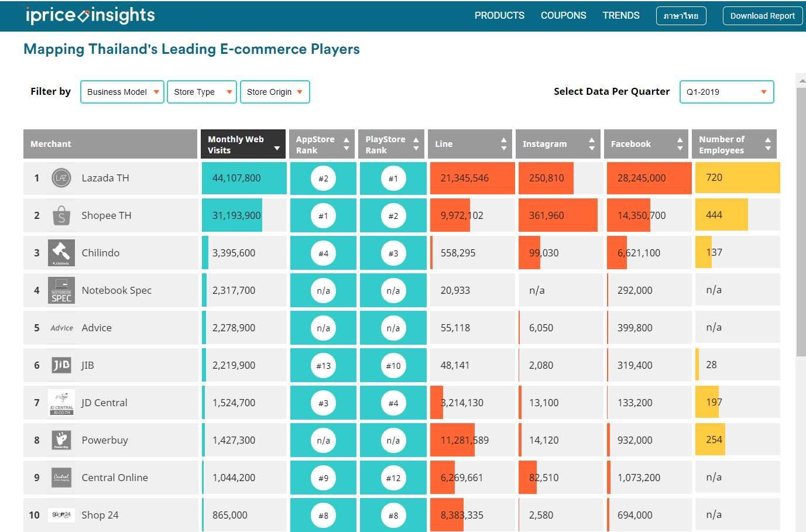Viewport: 806px width, 532px height.
Task: Click Chilindo Instagram value 99,030
Action: click(x=544, y=253)
